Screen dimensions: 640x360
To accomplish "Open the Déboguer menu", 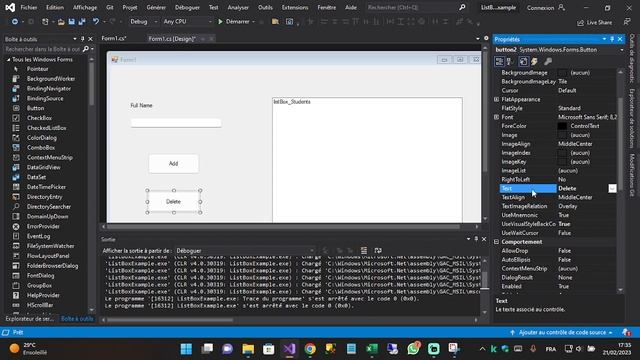I will tap(187, 7).
